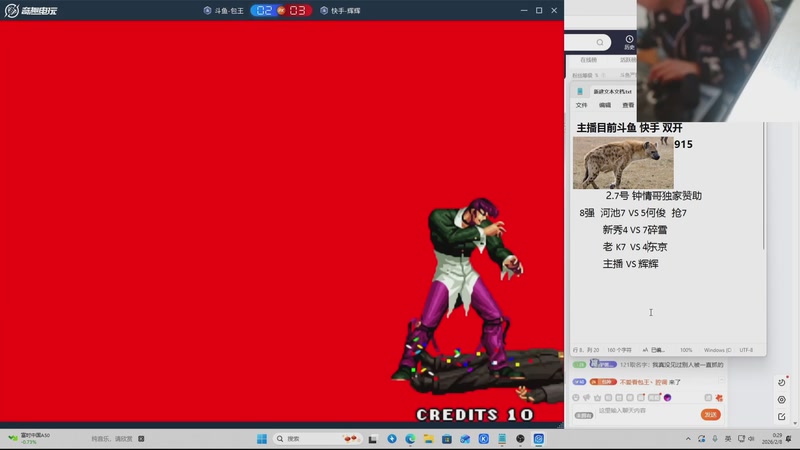
Task: Click the chat message input field
Action: coord(645,411)
